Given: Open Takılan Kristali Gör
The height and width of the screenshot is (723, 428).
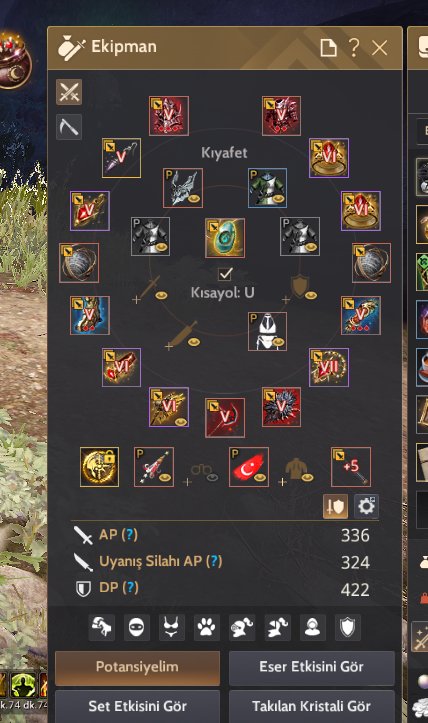Looking at the screenshot, I should pyautogui.click(x=311, y=706).
